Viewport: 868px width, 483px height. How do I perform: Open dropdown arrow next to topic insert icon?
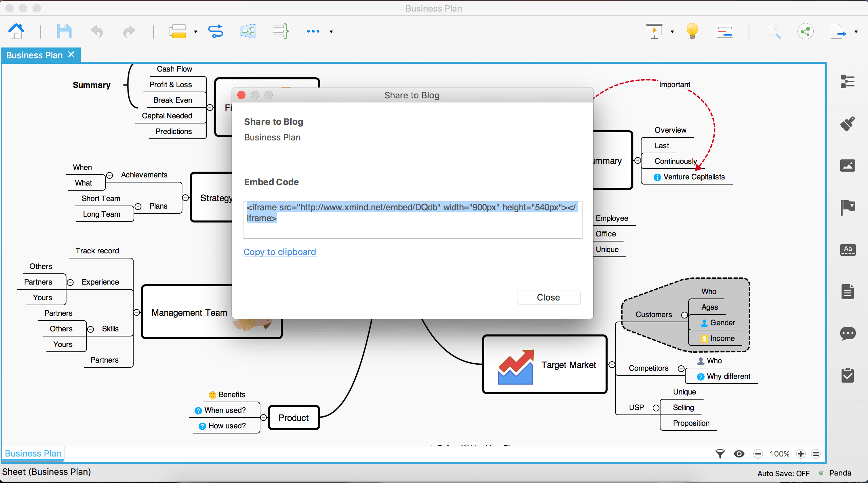point(196,32)
